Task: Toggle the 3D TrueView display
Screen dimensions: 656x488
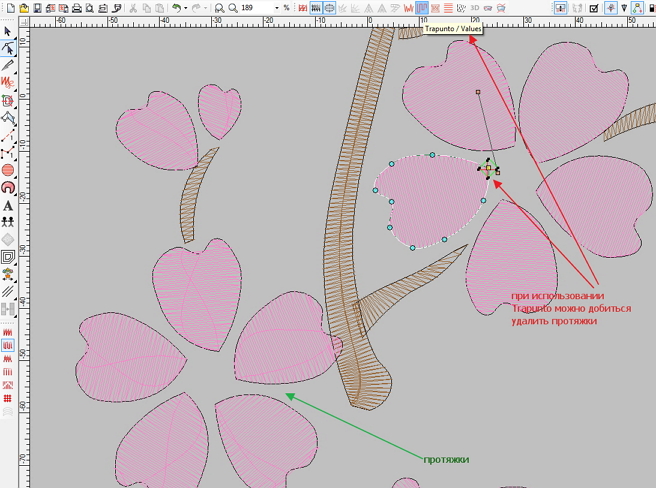Action: pyautogui.click(x=475, y=8)
